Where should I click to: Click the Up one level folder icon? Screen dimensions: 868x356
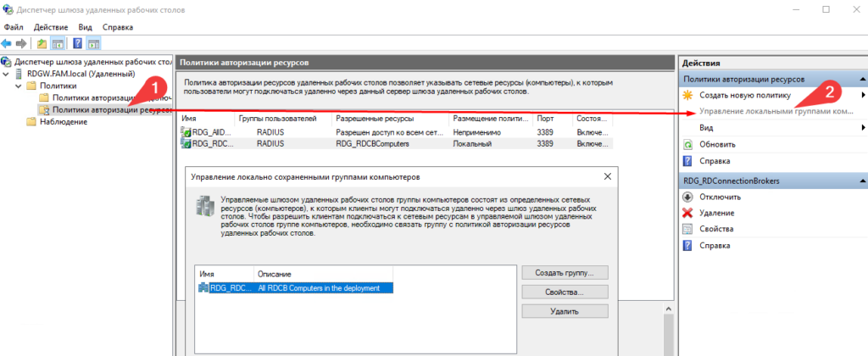pyautogui.click(x=42, y=43)
